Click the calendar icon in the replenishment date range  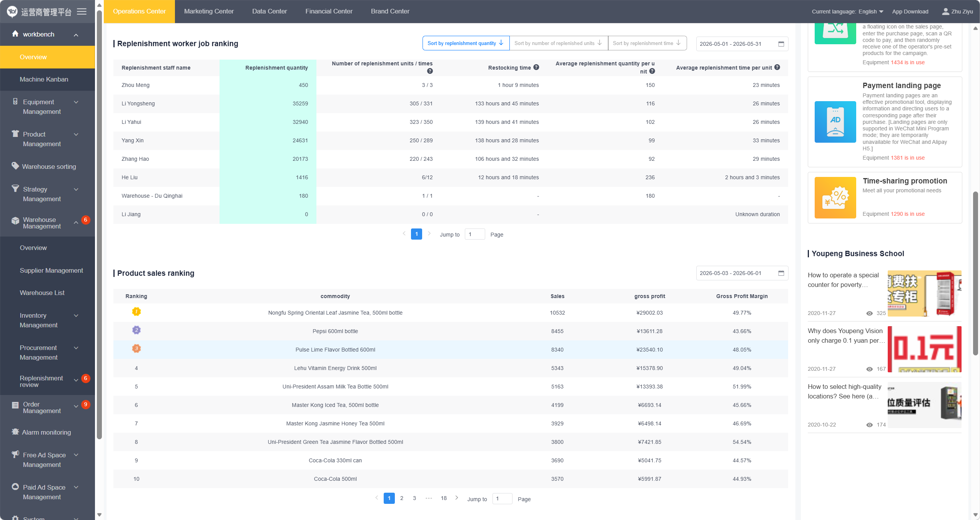781,44
